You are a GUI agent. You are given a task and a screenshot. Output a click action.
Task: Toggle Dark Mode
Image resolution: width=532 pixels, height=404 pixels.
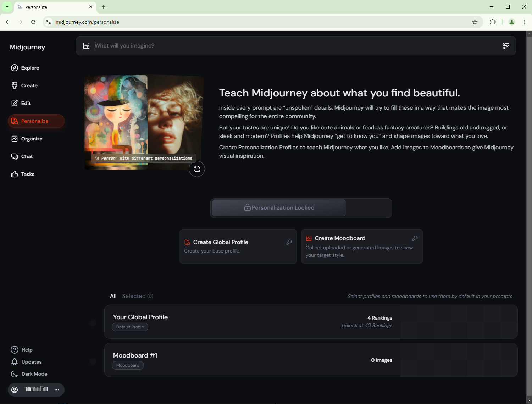coord(29,374)
